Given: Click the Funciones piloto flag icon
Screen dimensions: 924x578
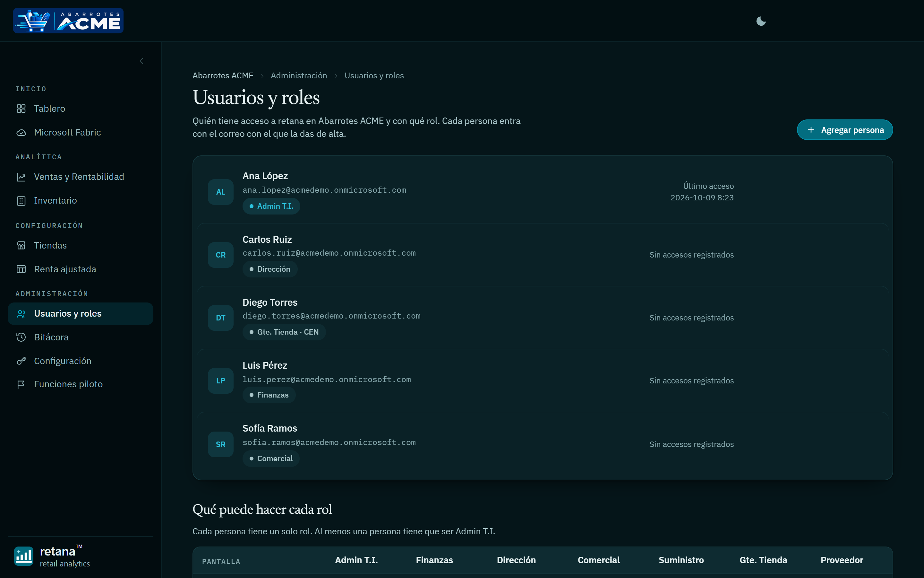Looking at the screenshot, I should click(21, 384).
